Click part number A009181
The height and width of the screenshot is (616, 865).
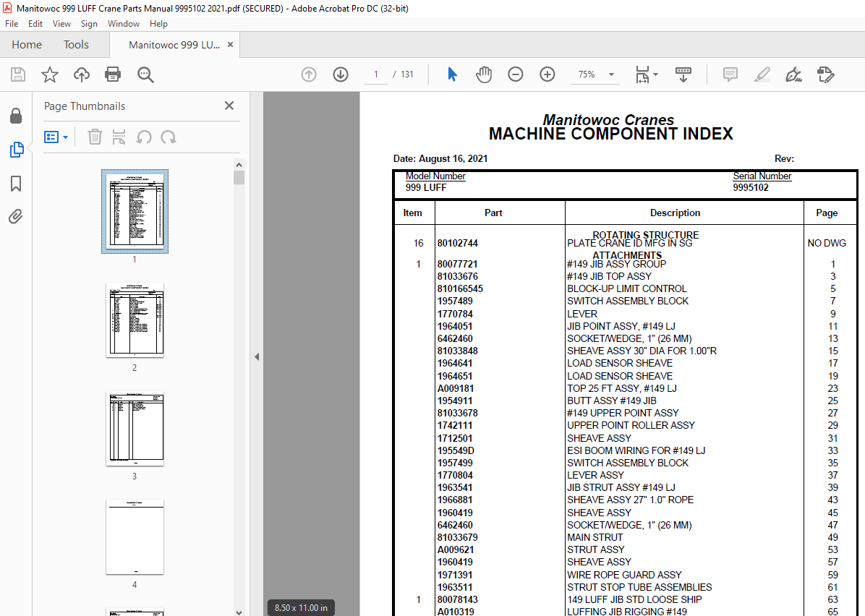click(456, 389)
